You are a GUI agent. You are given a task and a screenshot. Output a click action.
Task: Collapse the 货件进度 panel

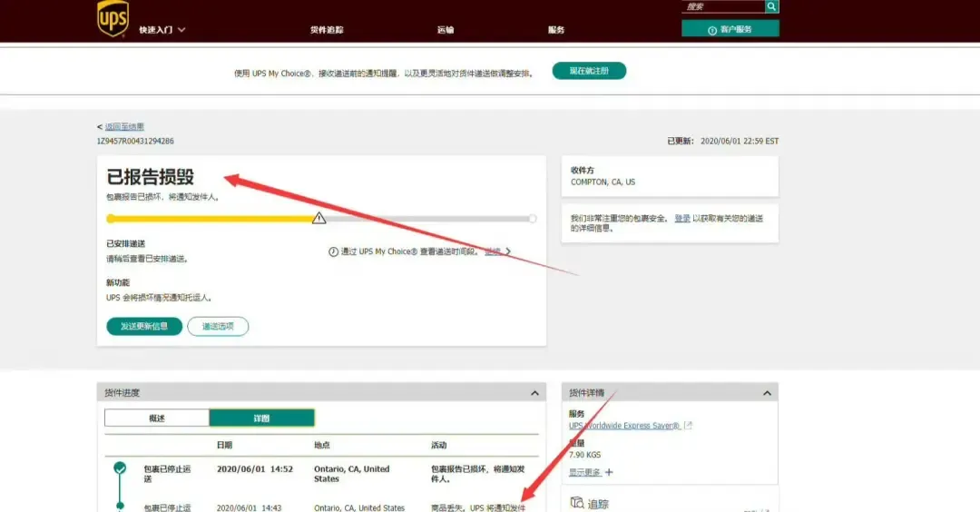534,392
